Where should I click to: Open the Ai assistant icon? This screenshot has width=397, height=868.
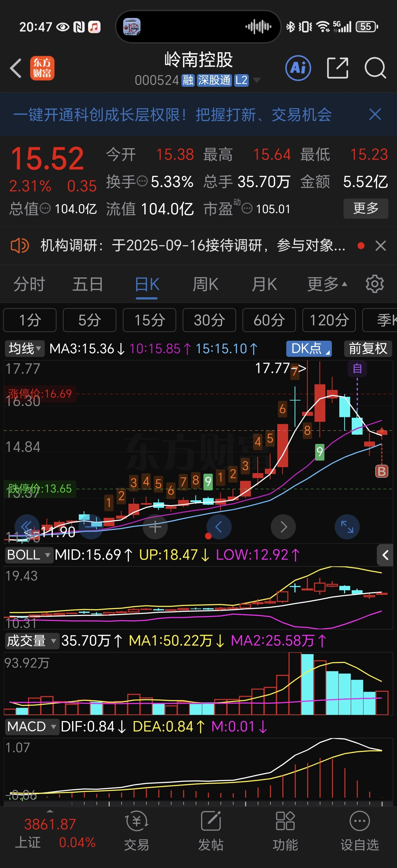click(298, 68)
